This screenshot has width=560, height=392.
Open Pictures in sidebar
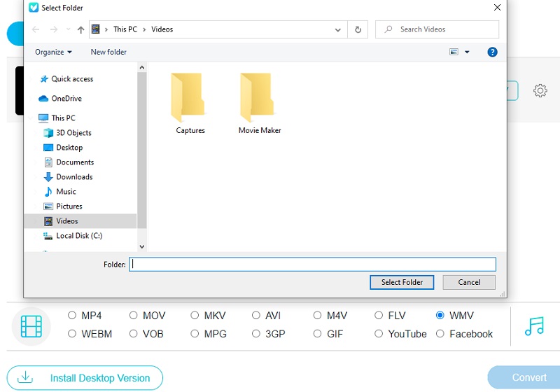pyautogui.click(x=63, y=206)
